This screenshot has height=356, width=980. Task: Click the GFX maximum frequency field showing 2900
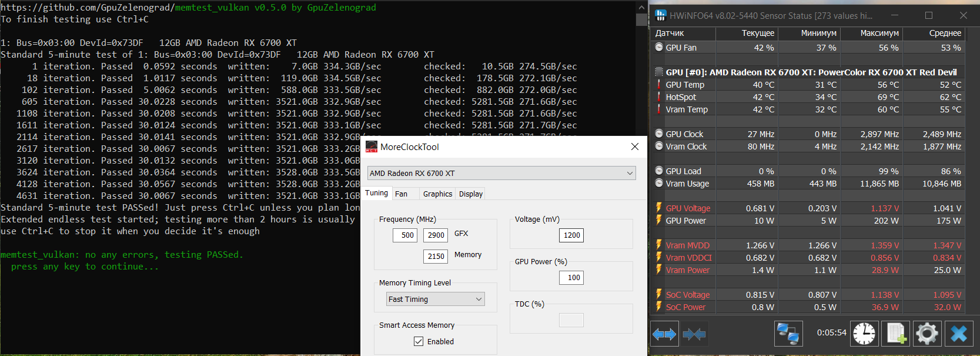click(x=436, y=235)
